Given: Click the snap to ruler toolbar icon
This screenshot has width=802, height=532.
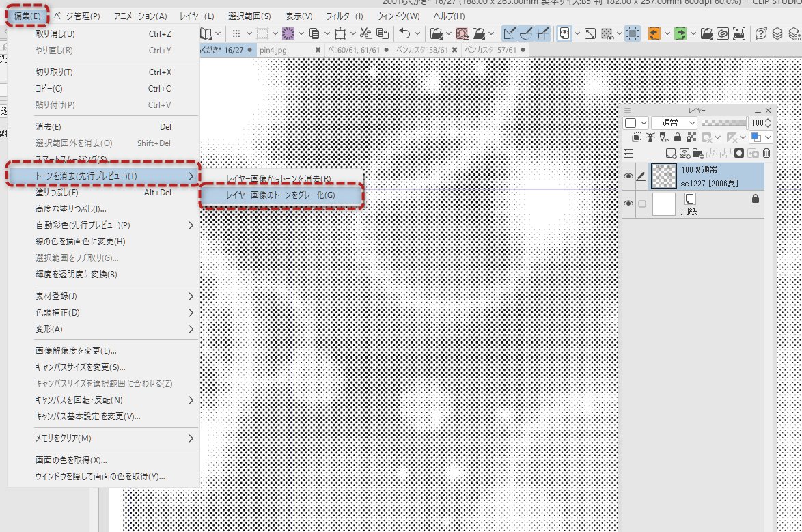Looking at the screenshot, I should (x=510, y=33).
